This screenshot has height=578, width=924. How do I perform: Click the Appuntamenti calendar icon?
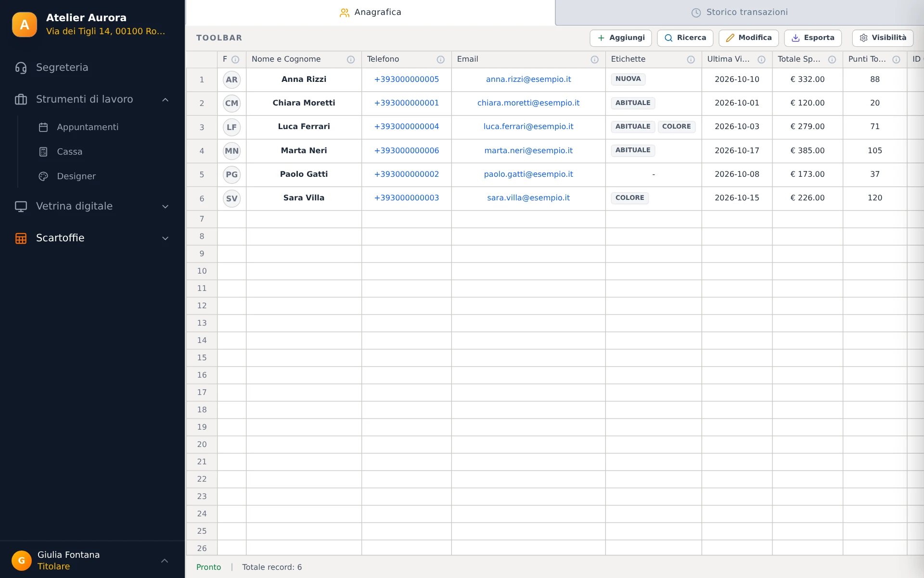43,127
